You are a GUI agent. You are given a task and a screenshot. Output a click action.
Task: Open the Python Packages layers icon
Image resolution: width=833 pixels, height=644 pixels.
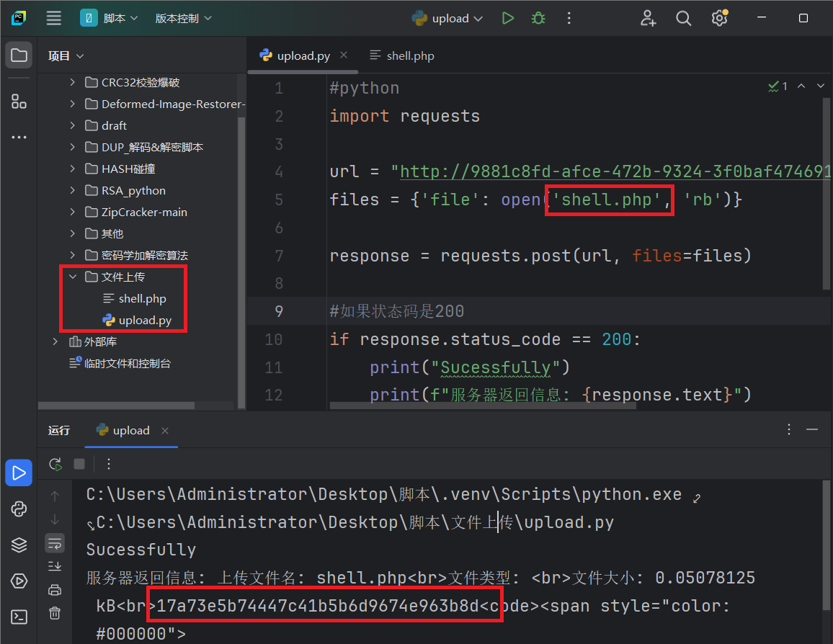19,545
